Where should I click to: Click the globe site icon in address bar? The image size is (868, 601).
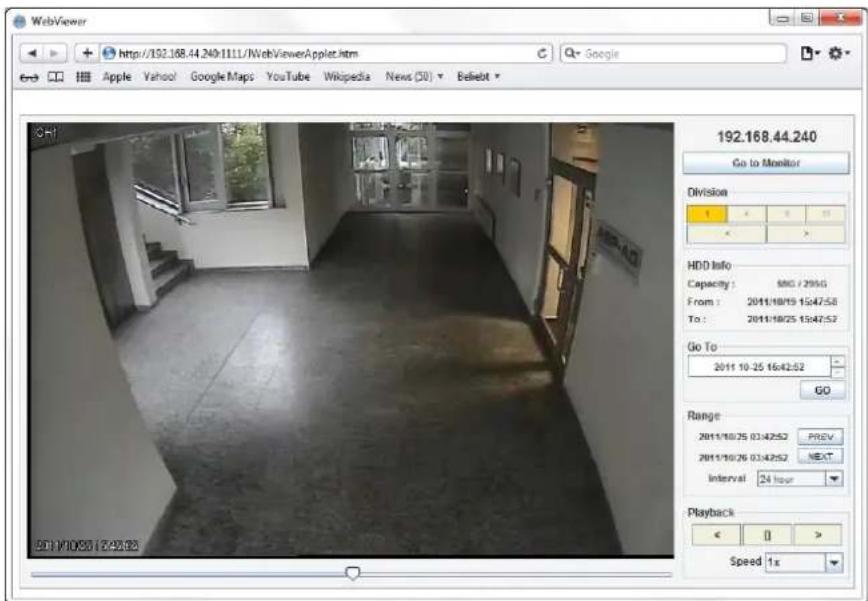click(x=109, y=53)
